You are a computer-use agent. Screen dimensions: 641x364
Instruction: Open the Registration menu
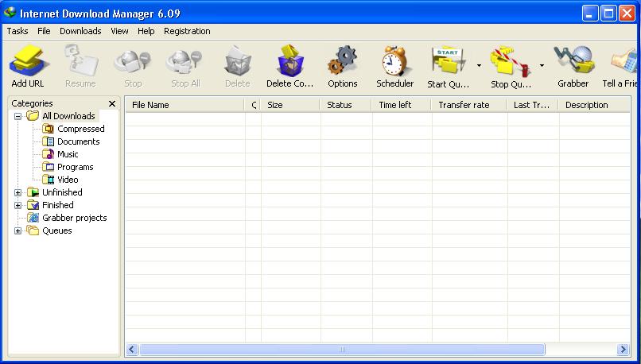(187, 31)
